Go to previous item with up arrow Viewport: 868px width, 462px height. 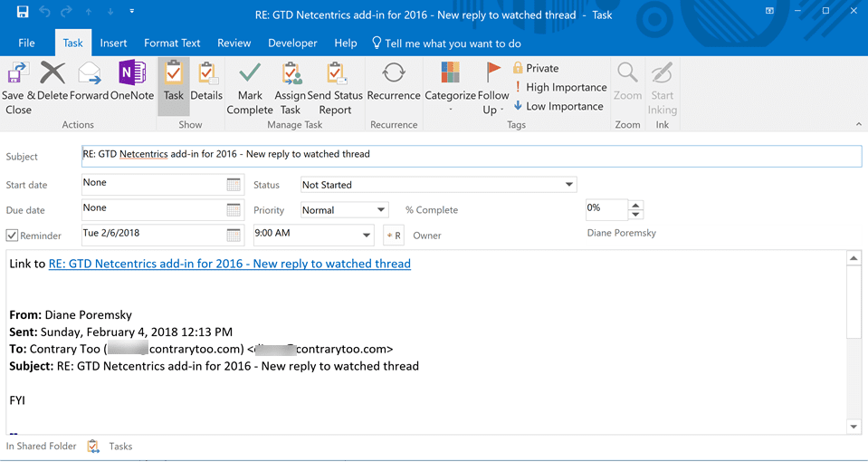[x=90, y=11]
